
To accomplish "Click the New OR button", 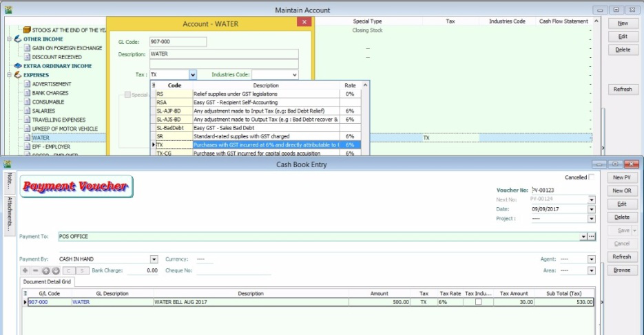I will (621, 191).
